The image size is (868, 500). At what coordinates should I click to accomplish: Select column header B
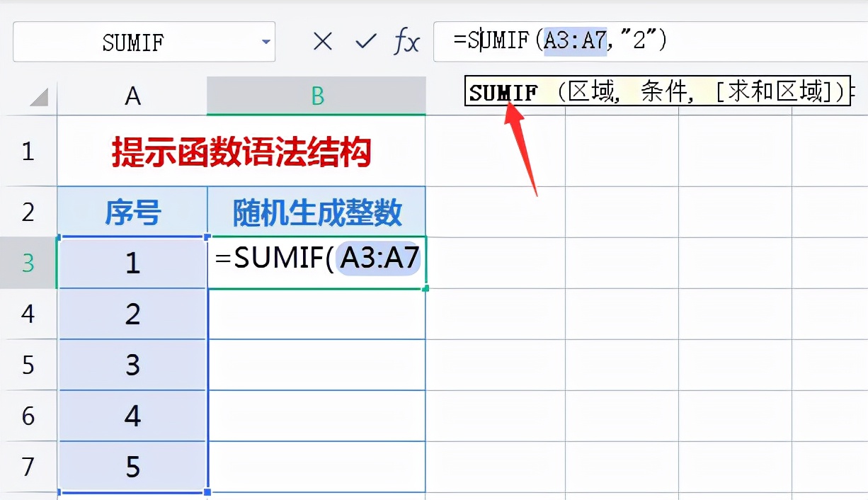(316, 94)
